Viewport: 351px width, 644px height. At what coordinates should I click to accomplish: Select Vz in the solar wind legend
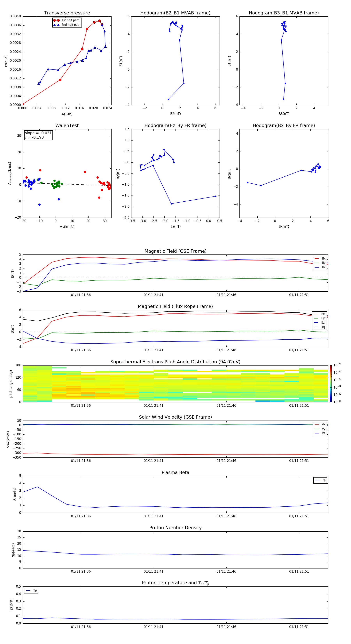320,433
